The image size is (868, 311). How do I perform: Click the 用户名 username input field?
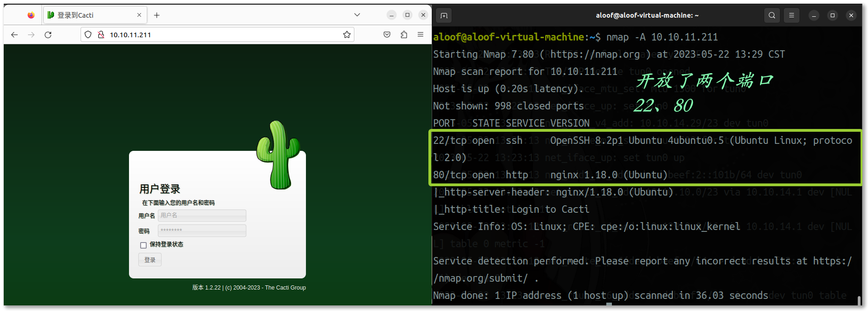(202, 216)
